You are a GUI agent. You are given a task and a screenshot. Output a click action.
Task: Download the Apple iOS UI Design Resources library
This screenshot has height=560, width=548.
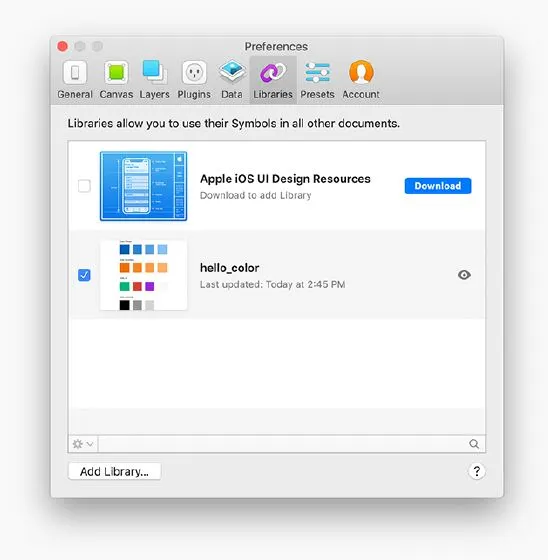tap(438, 186)
